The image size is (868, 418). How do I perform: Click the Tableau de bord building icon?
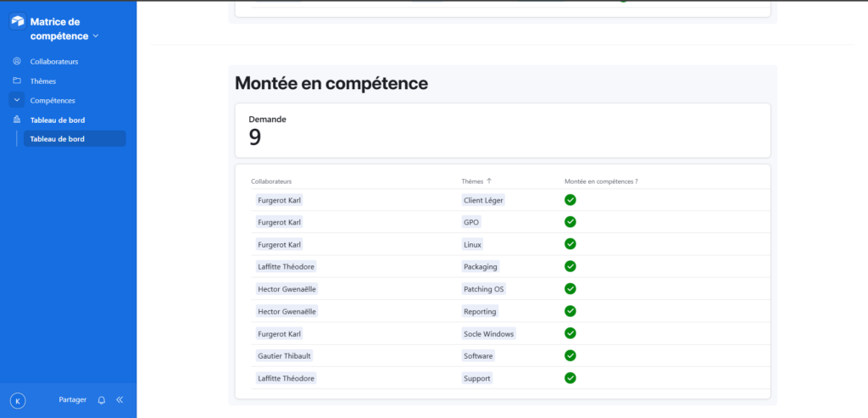click(17, 120)
